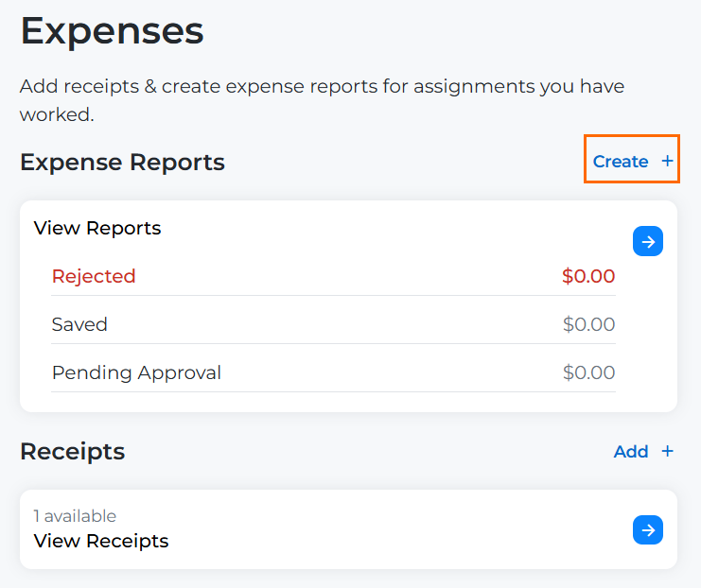Click the "1 available" receipts count
701x588 pixels.
75,516
